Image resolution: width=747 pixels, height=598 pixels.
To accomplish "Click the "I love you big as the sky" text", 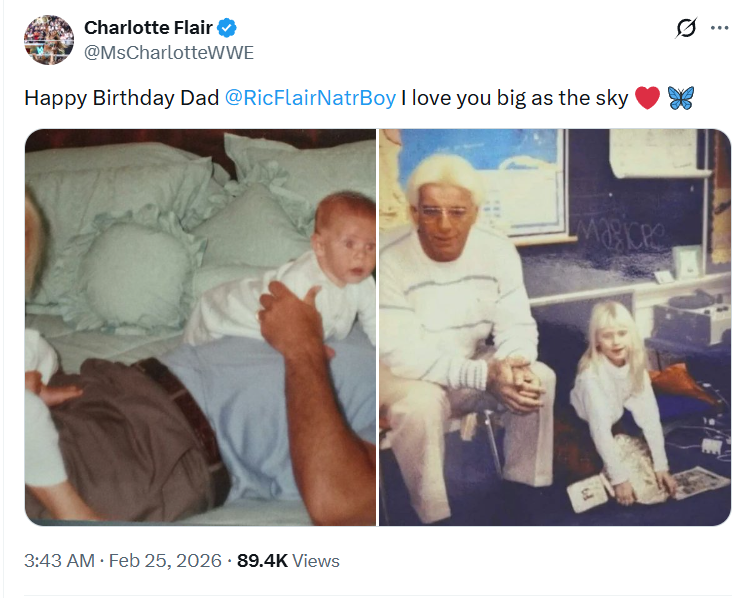I will [x=514, y=98].
